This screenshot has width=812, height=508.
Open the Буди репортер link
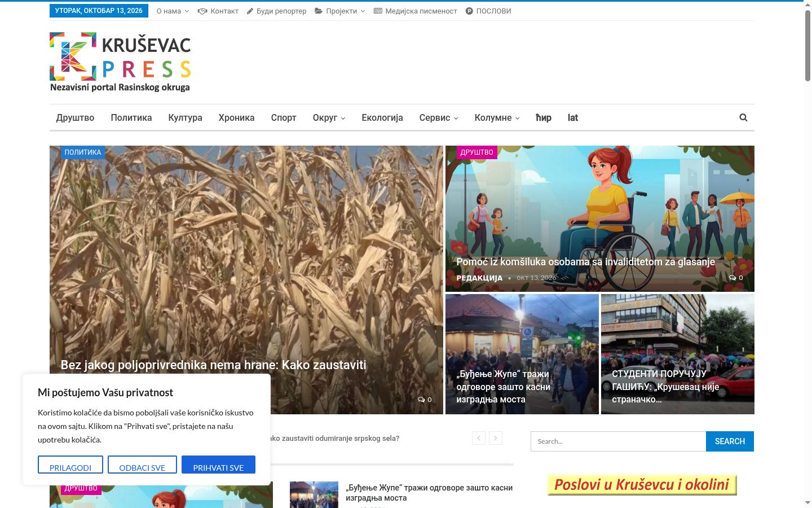[277, 11]
